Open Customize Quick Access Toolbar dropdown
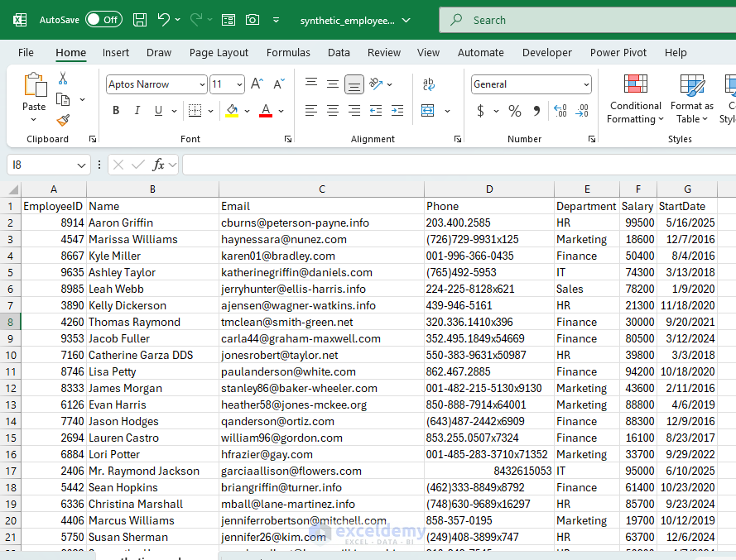This screenshot has height=560, width=736. click(276, 20)
